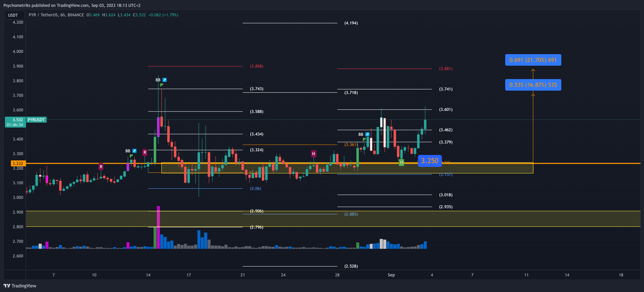Screen dimensions: 644x292
Task: Select the green flag under the BB near 3.300
Action: click(x=131, y=156)
